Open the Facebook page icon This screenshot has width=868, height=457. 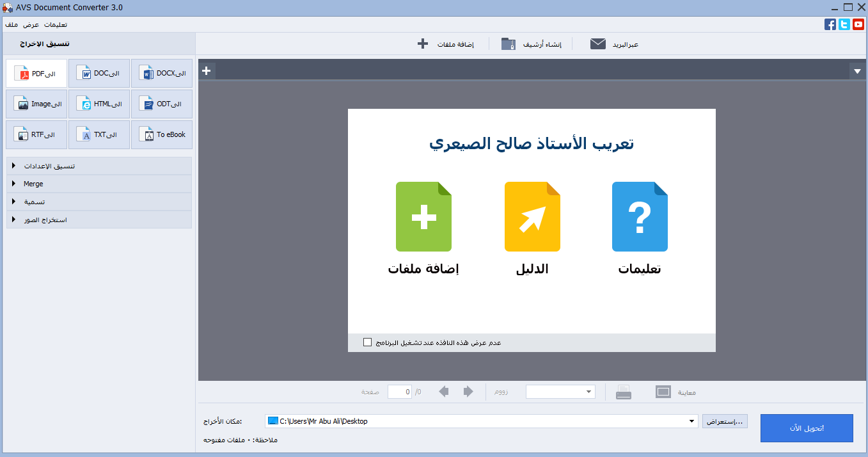point(830,24)
